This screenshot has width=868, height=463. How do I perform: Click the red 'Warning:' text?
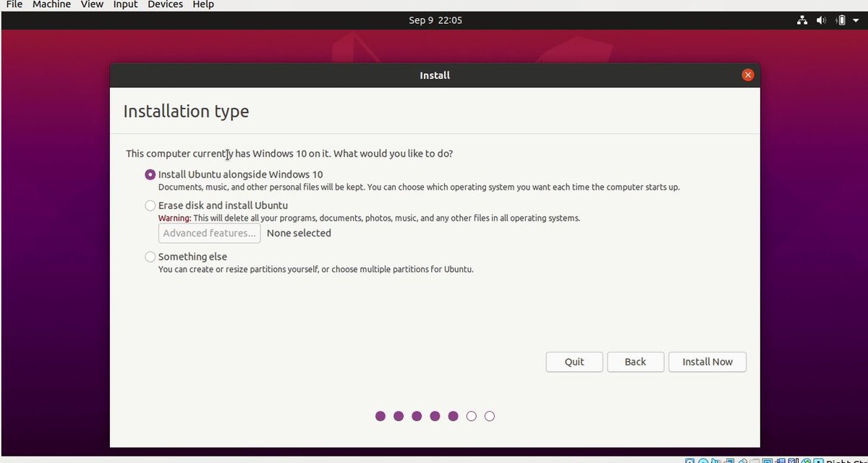175,218
